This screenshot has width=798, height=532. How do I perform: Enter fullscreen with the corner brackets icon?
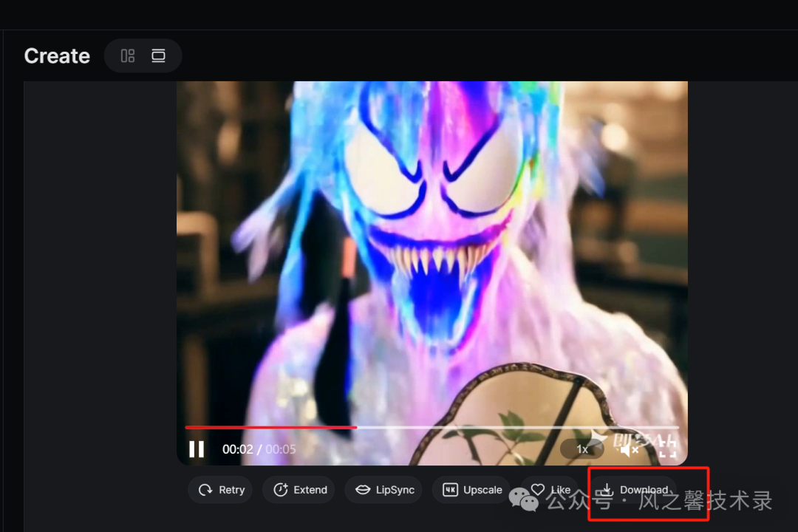click(x=667, y=449)
